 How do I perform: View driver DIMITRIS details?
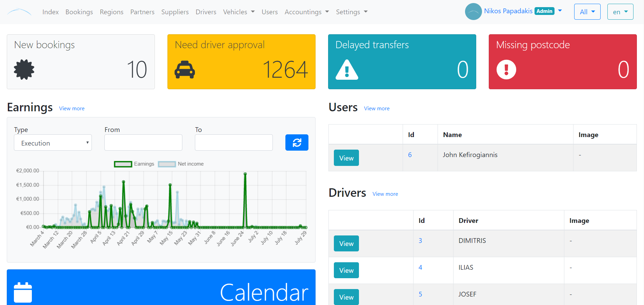click(x=346, y=244)
